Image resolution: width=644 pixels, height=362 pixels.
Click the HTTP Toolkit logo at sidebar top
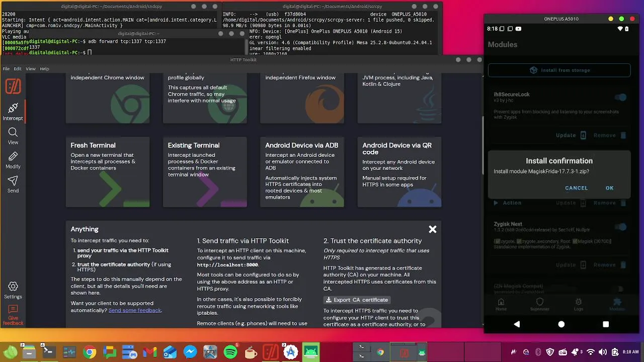coord(13,86)
